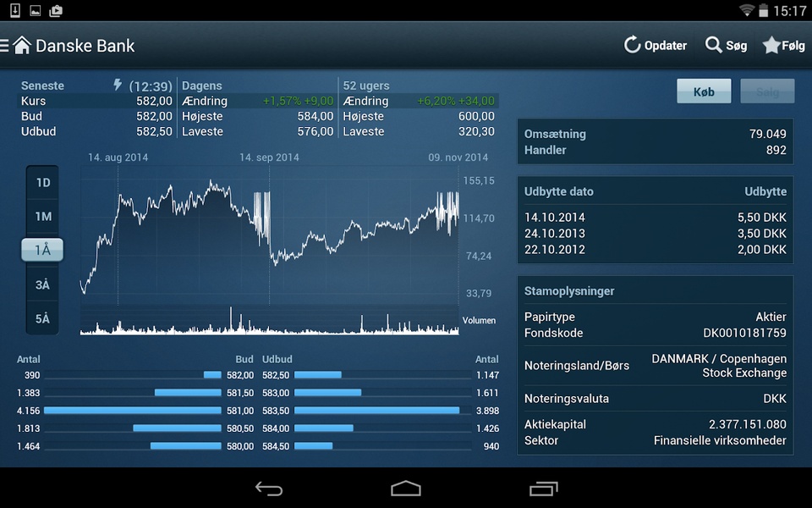Select the 1Å chart period
The image size is (812, 508).
coord(42,251)
